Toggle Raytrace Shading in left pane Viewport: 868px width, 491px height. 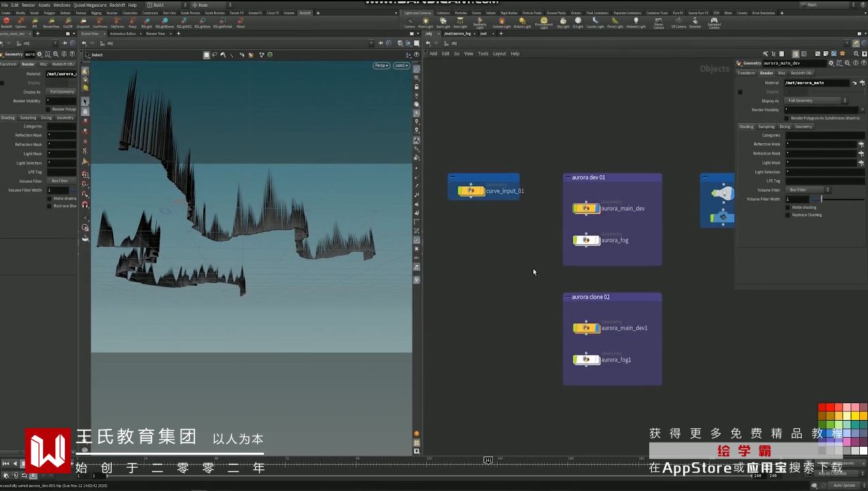click(x=49, y=206)
